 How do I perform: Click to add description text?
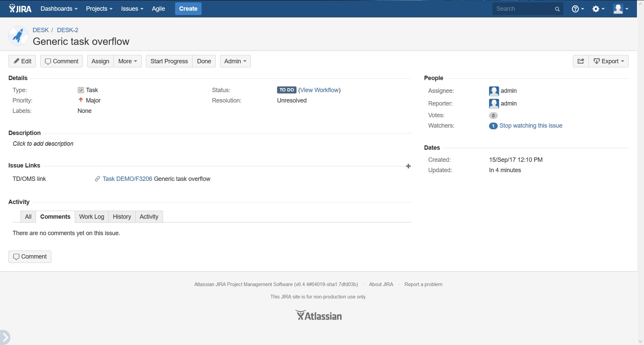point(43,144)
